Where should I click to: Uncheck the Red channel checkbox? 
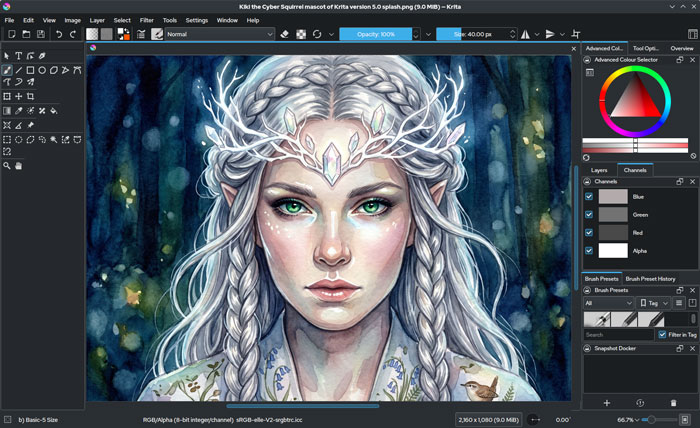point(589,233)
